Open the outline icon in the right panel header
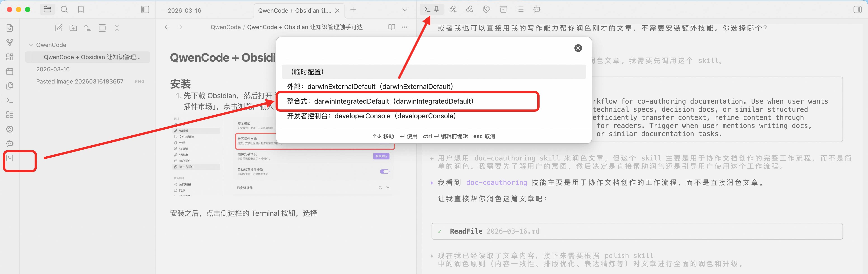This screenshot has width=868, height=274. pyautogui.click(x=520, y=9)
